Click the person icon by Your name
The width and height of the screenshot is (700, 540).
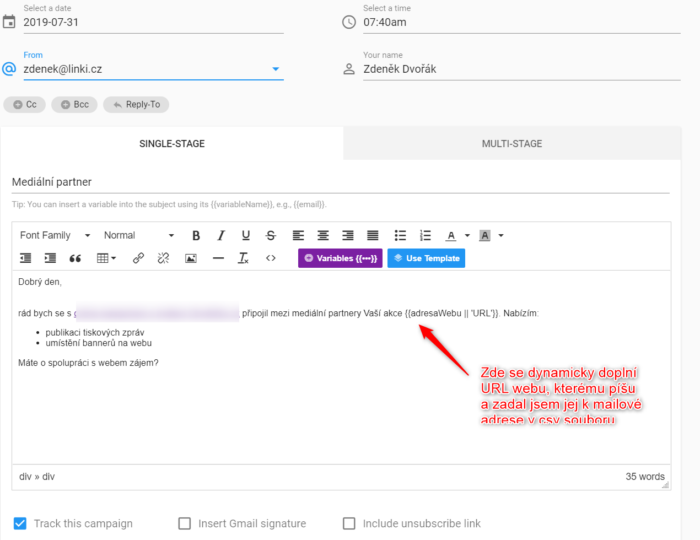pyautogui.click(x=349, y=69)
